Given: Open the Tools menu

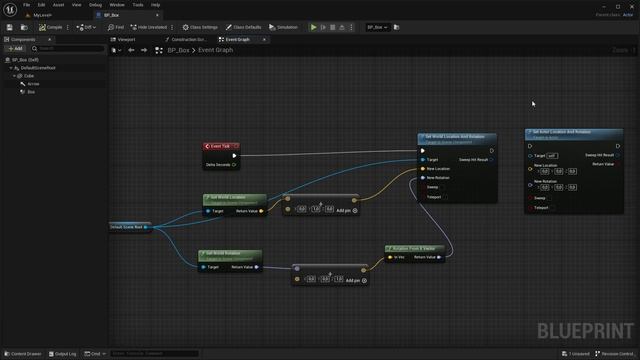Looking at the screenshot, I should [x=138, y=5].
